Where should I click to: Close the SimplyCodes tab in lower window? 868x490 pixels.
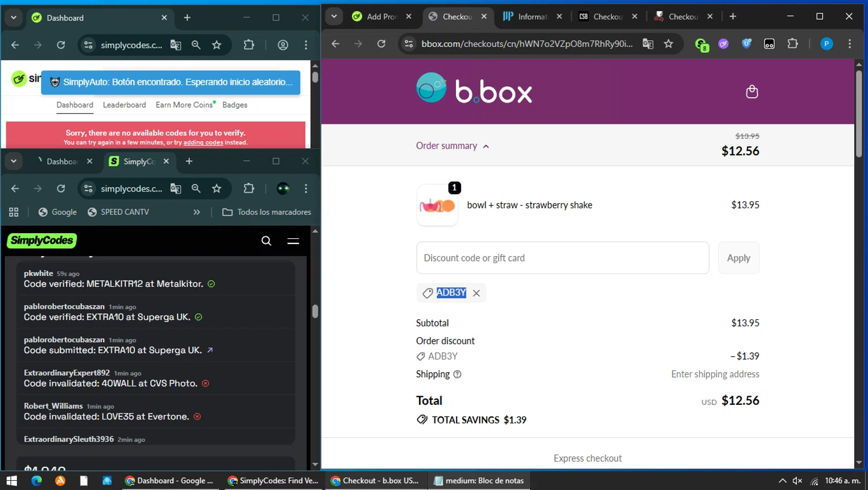pos(166,161)
